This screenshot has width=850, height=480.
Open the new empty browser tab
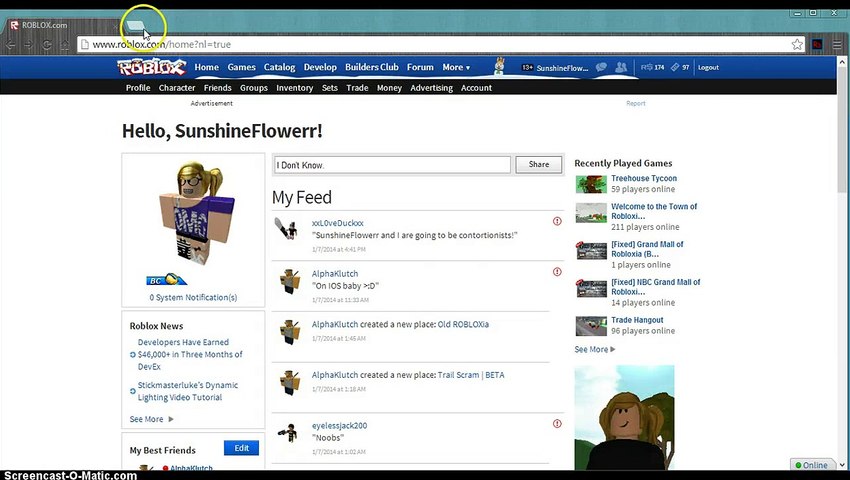click(136, 25)
